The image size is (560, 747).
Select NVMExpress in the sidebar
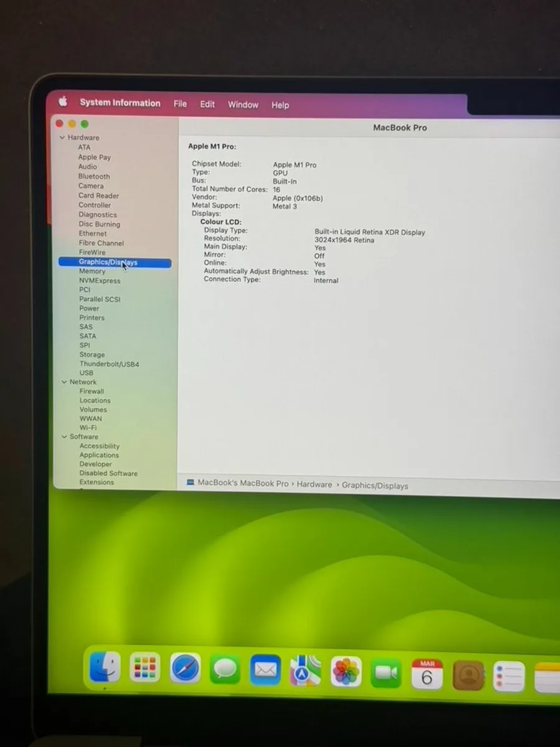tap(100, 281)
